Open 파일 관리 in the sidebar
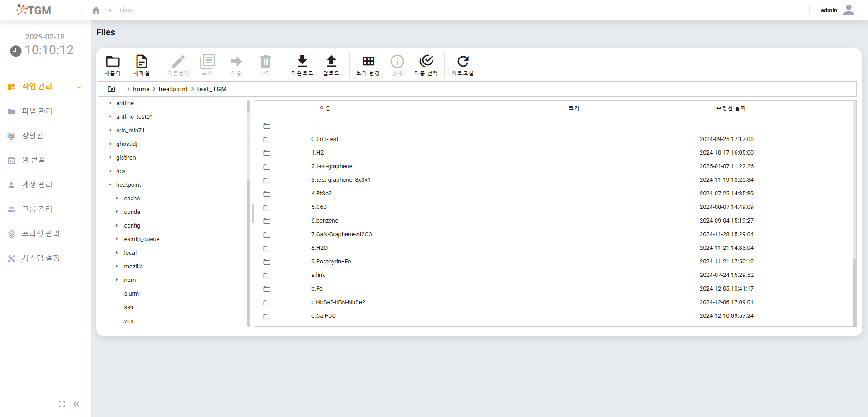The width and height of the screenshot is (868, 417). (37, 111)
